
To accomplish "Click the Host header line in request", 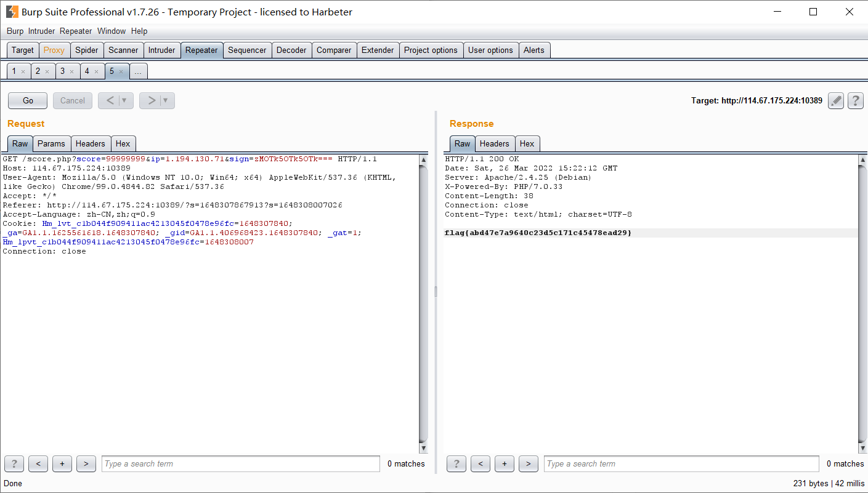I will [67, 168].
